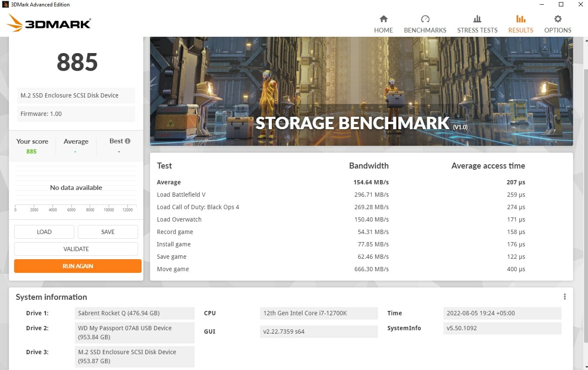
Task: Click the 207 µs average access time
Action: point(516,182)
